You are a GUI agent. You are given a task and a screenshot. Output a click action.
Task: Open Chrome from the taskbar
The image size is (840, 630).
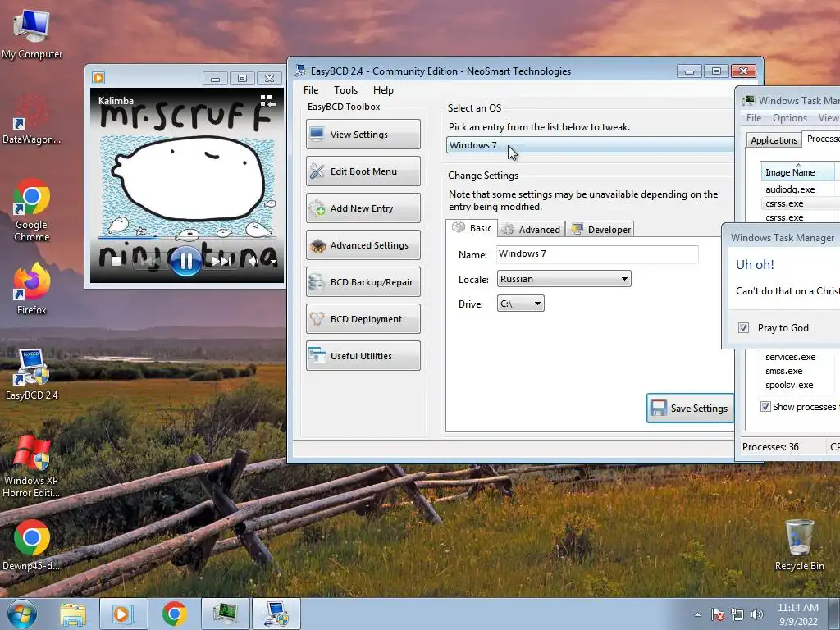click(x=174, y=614)
